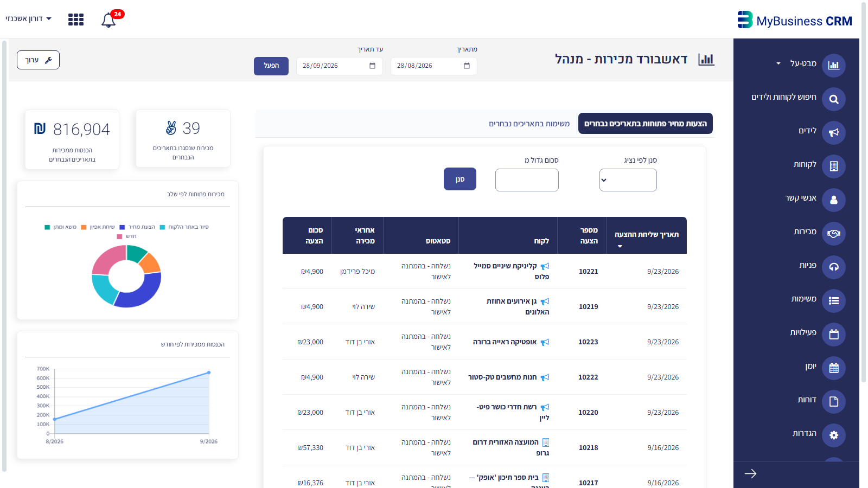The width and height of the screenshot is (868, 488).
Task: Click the אנשי קשר person icon
Action: point(834,200)
